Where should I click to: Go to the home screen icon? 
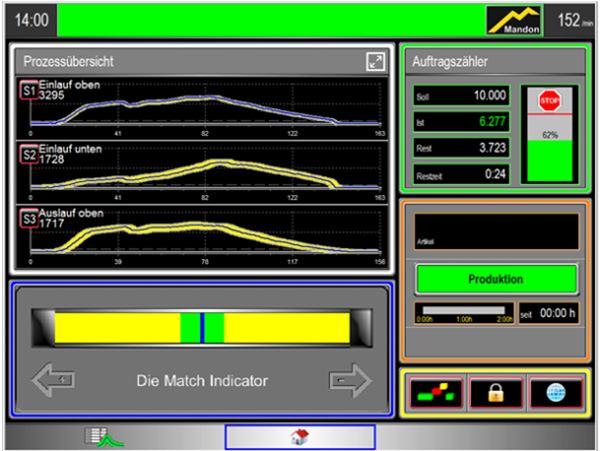(299, 437)
